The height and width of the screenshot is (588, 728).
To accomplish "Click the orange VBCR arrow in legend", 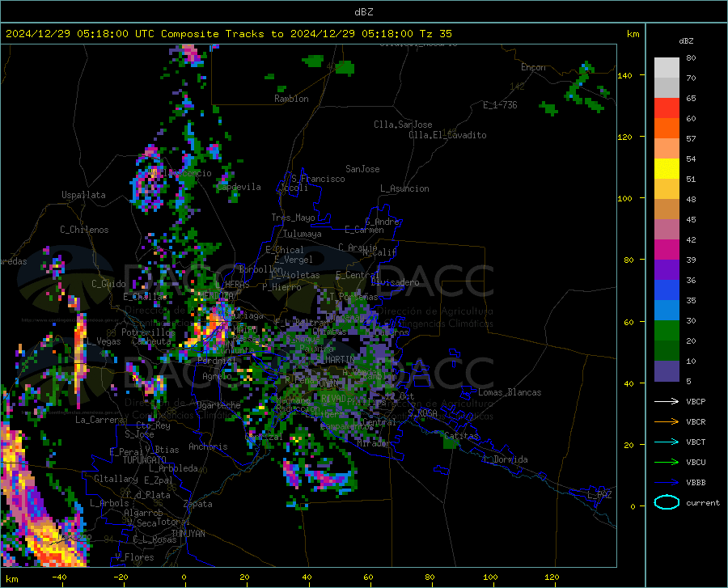I will [667, 422].
